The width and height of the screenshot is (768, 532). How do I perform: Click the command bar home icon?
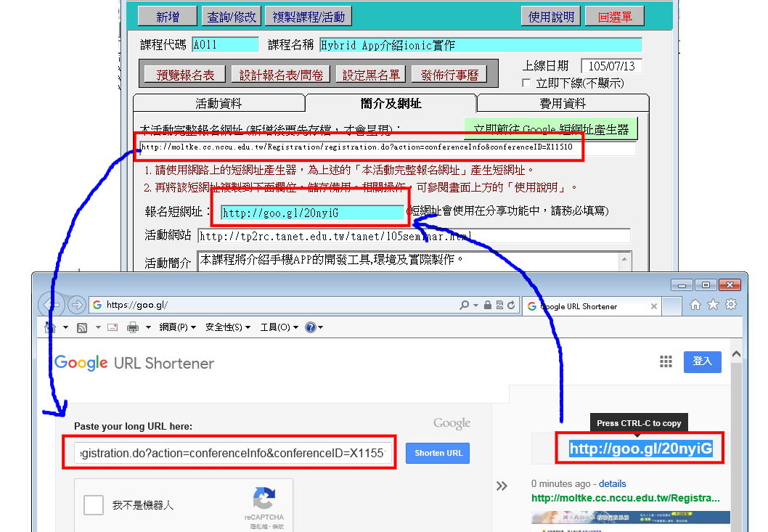coord(50,327)
